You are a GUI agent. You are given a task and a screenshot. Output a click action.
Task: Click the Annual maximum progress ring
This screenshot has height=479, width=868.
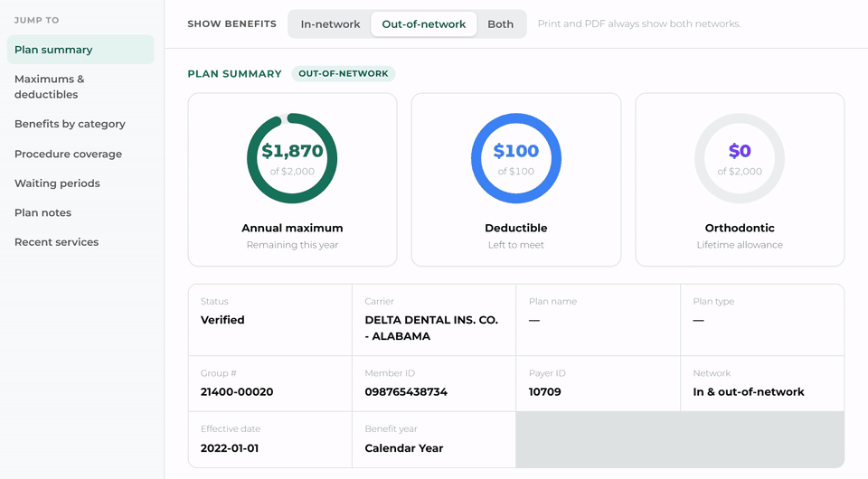292,158
